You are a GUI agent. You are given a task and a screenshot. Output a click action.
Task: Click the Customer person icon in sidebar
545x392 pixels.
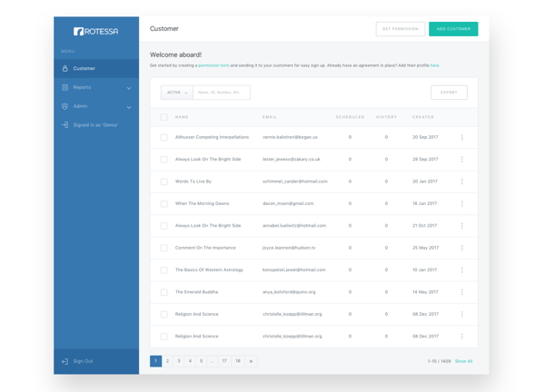click(x=65, y=68)
